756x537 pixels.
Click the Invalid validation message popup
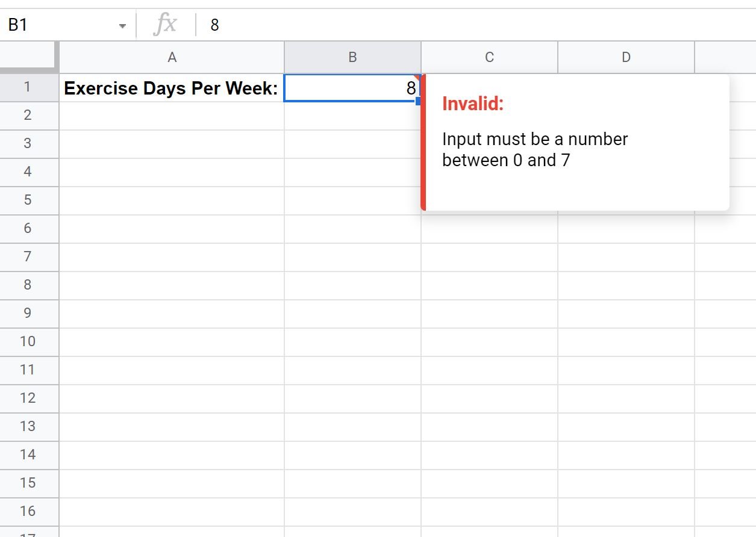click(x=575, y=143)
